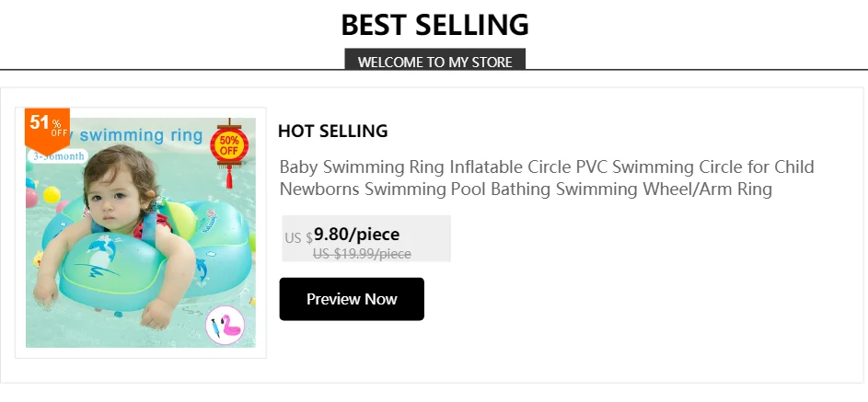Click the 9.80/piece sale price
The image size is (868, 402).
(x=356, y=234)
